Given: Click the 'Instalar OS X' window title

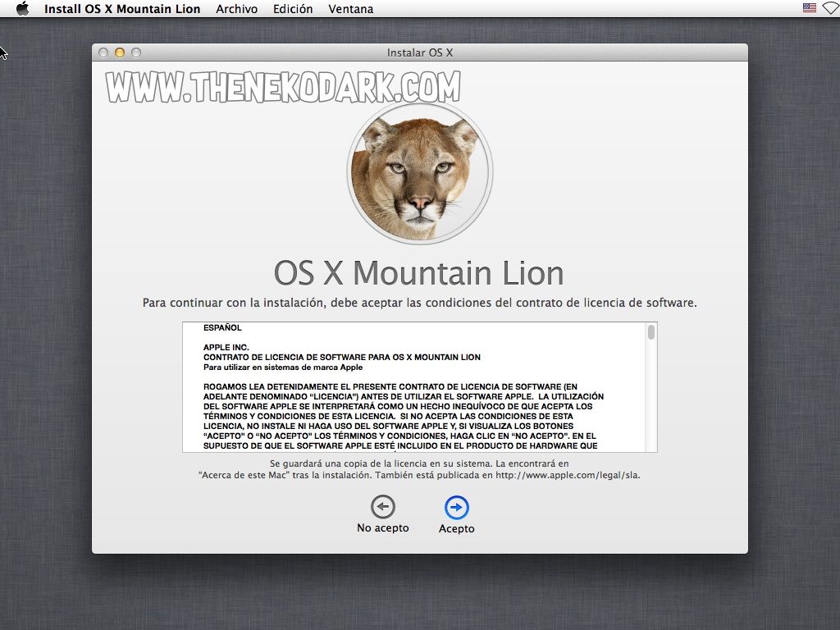Looking at the screenshot, I should click(x=420, y=52).
